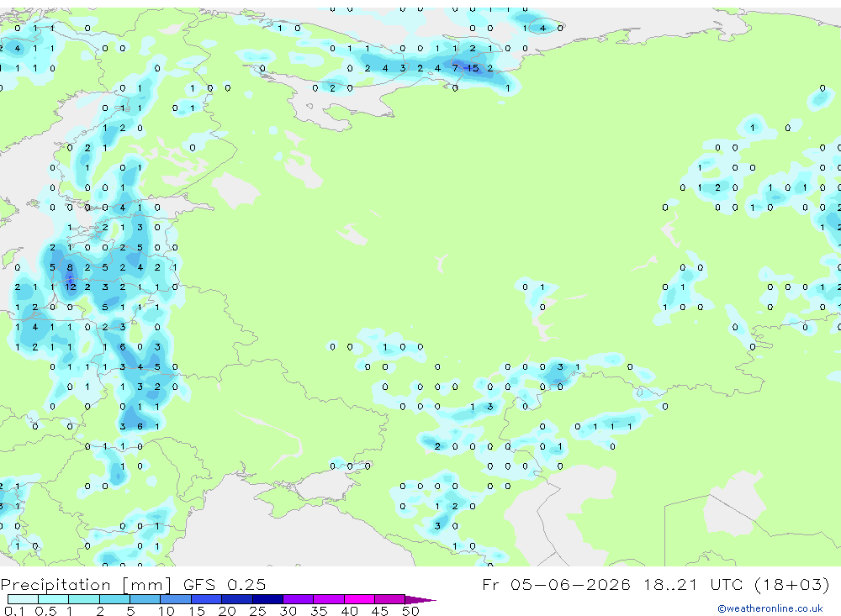841x616 pixels.
Task: Click the "GFS" model label
Action: 199,584
